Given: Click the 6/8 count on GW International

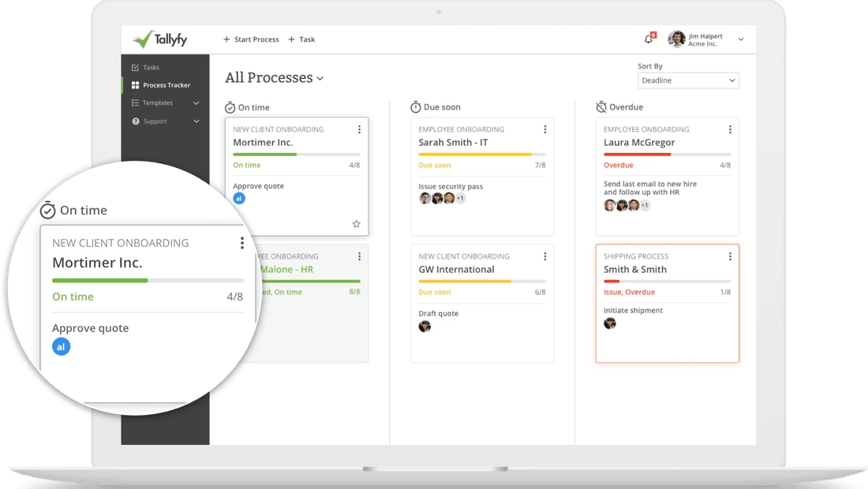Looking at the screenshot, I should [x=540, y=292].
